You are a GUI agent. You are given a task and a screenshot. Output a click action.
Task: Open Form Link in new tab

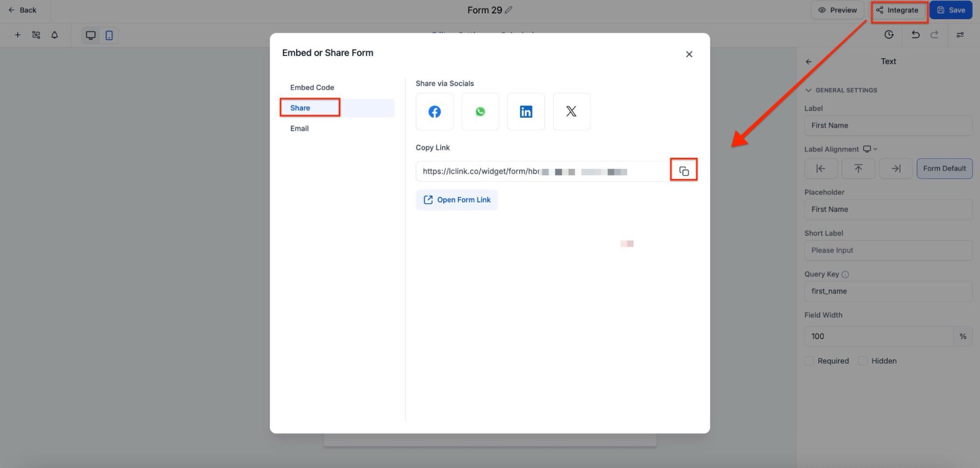point(456,200)
